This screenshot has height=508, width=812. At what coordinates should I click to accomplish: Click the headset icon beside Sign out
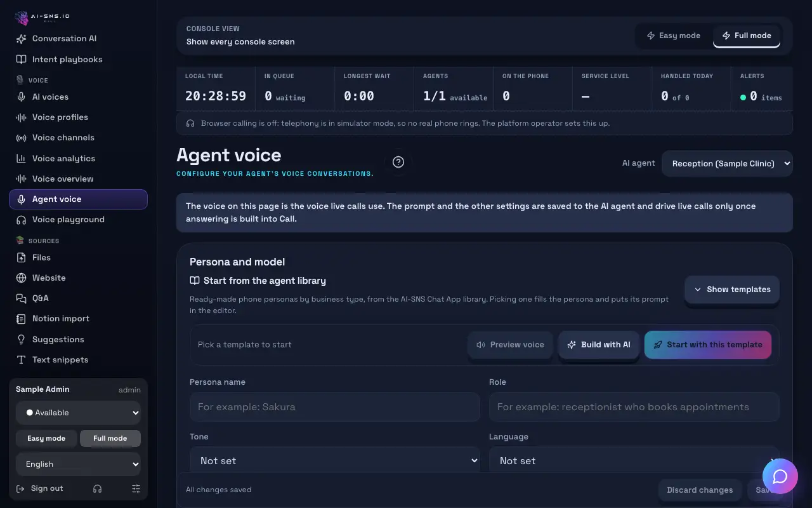(x=97, y=488)
